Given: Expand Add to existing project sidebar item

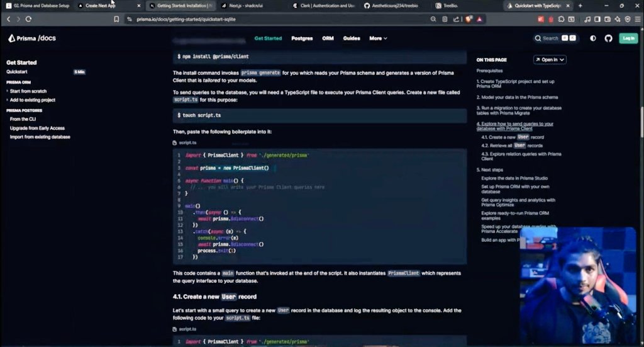Looking at the screenshot, I should [x=32, y=100].
